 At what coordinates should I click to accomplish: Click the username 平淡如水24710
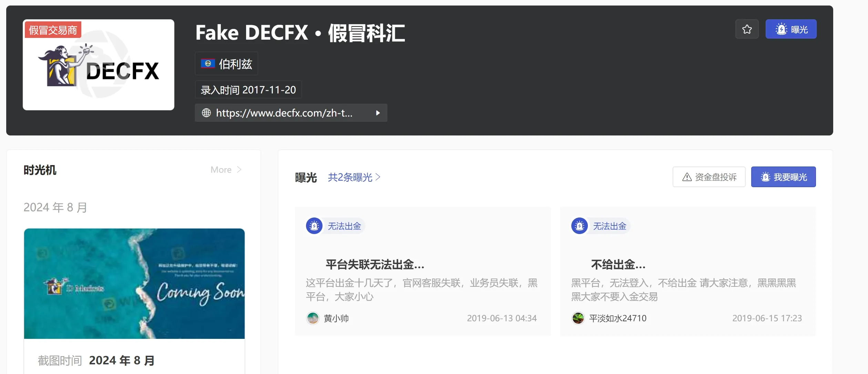click(617, 319)
